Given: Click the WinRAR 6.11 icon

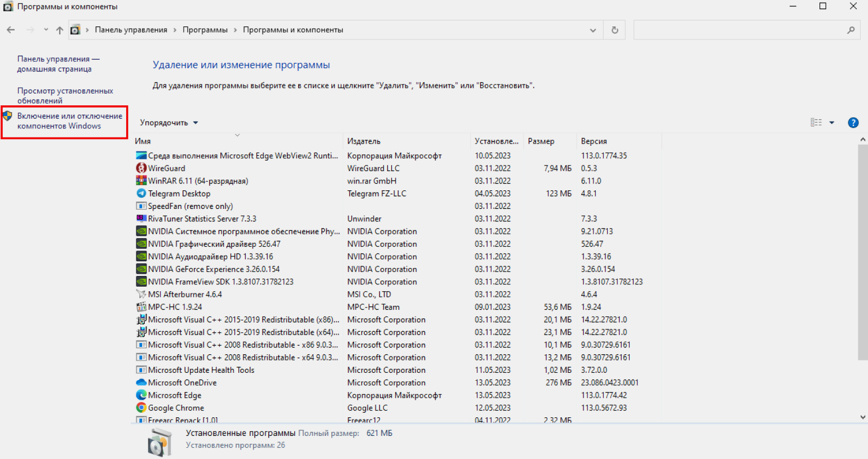Looking at the screenshot, I should [x=141, y=181].
